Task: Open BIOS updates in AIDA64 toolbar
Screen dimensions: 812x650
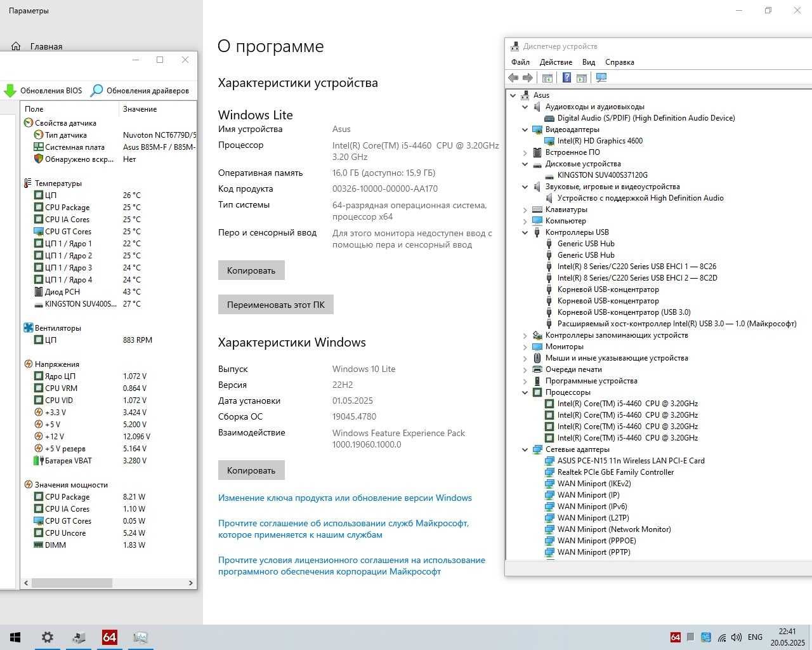Action: [x=43, y=90]
